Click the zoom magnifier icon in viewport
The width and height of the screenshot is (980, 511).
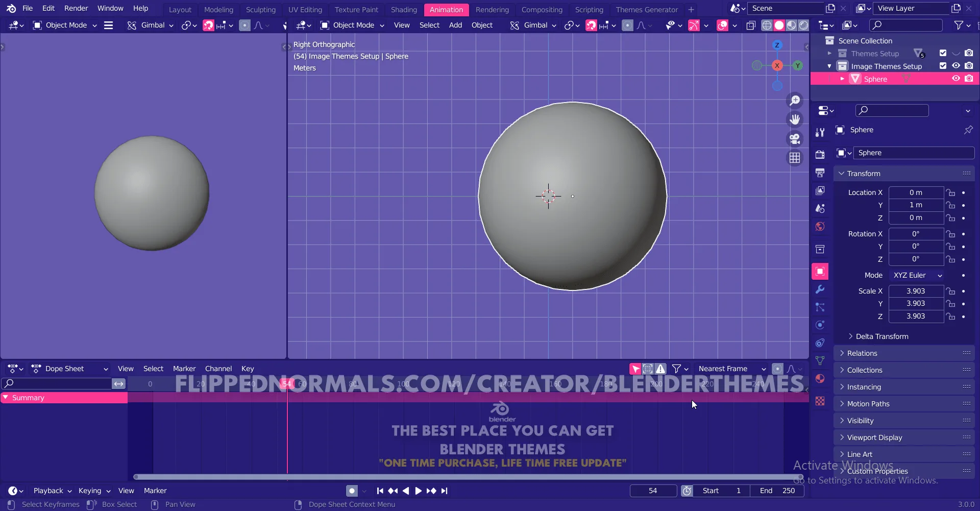[795, 100]
